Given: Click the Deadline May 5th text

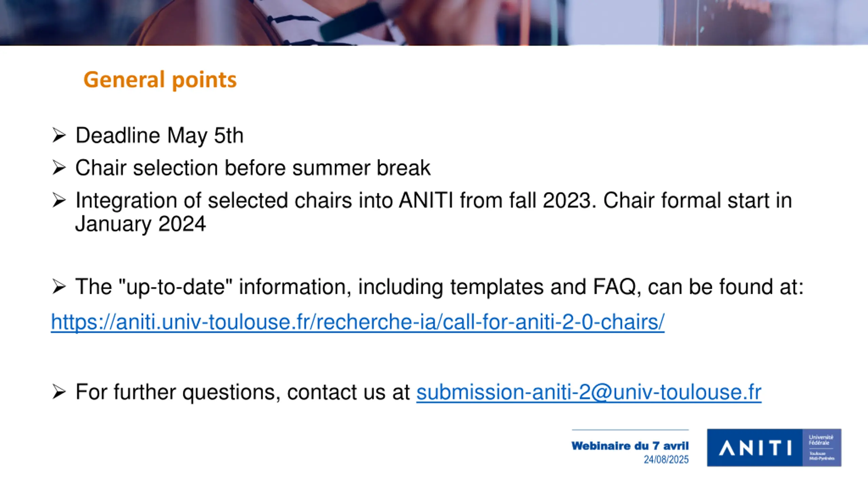Looking at the screenshot, I should click(159, 136).
